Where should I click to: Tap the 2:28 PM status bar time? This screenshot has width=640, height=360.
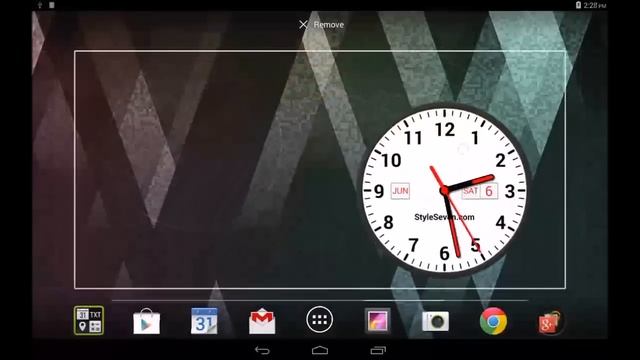tap(595, 5)
